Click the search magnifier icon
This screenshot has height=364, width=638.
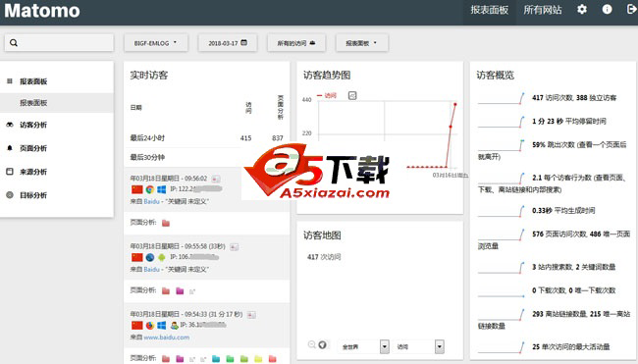(x=14, y=43)
